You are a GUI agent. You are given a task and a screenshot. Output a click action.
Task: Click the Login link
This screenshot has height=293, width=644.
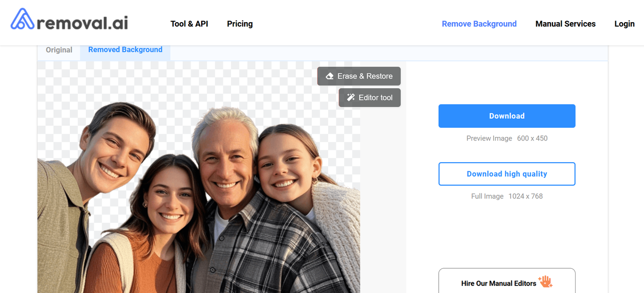point(624,24)
